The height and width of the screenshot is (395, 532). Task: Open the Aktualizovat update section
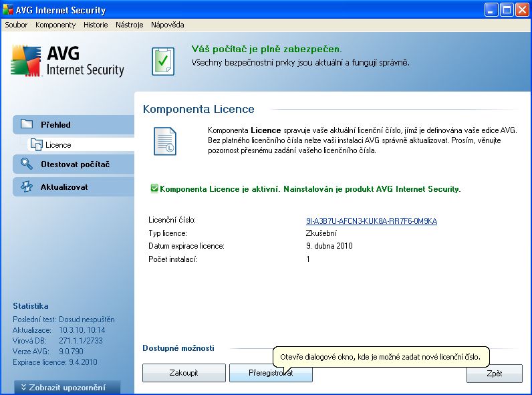point(74,187)
